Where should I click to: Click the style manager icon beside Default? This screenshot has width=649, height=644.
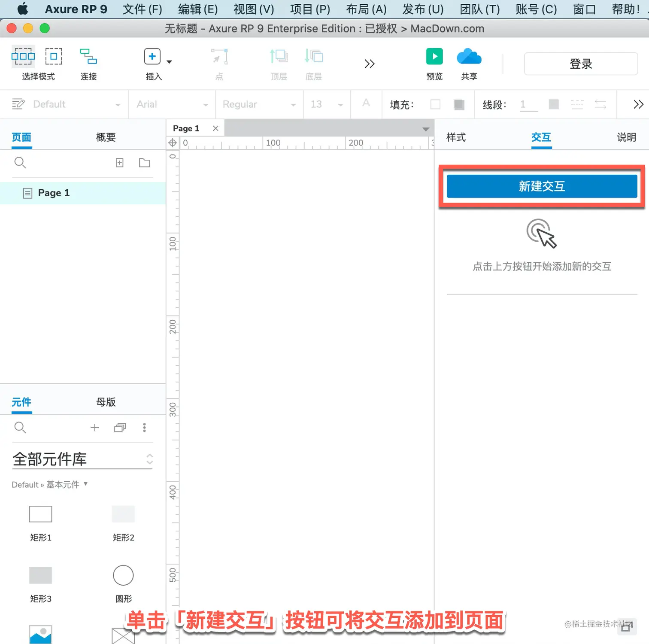[18, 104]
